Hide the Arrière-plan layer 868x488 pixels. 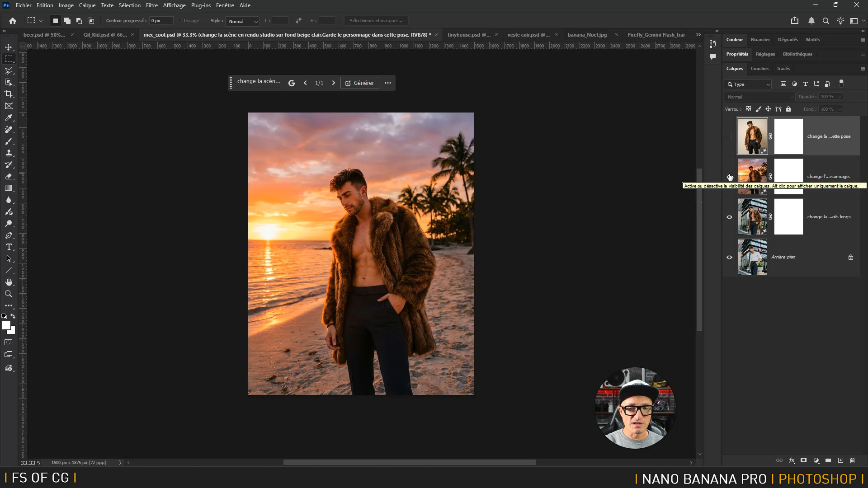pyautogui.click(x=729, y=257)
